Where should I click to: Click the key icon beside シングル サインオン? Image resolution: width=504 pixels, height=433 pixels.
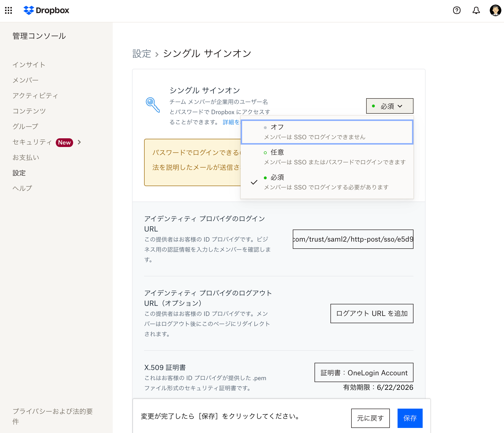click(x=153, y=105)
